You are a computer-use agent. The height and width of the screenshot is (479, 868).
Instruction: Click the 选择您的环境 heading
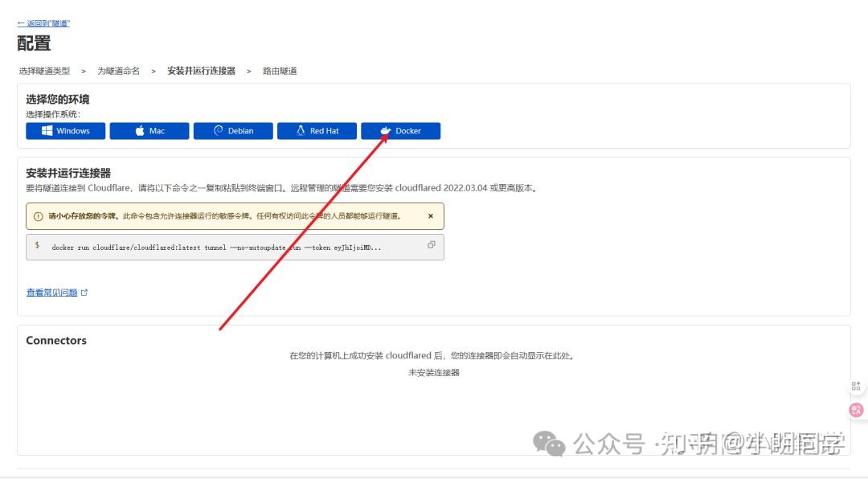(x=58, y=99)
